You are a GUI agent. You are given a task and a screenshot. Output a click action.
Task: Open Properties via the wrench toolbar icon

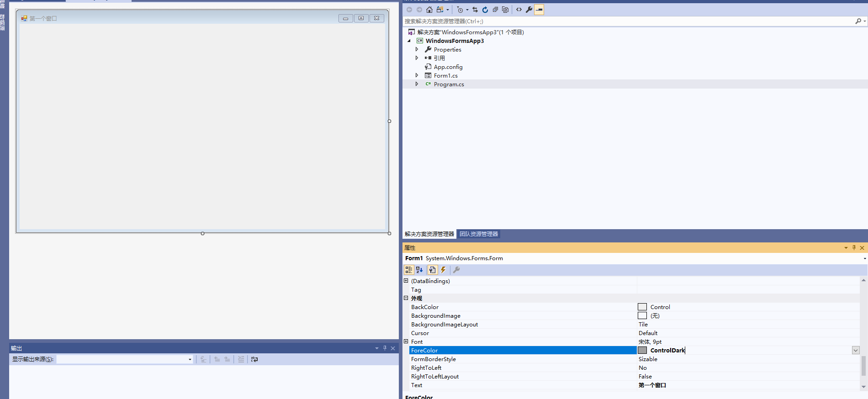point(529,10)
